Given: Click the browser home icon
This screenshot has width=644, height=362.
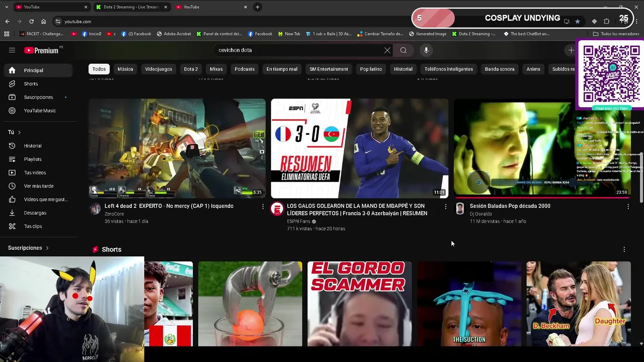Looking at the screenshot, I should (43, 22).
